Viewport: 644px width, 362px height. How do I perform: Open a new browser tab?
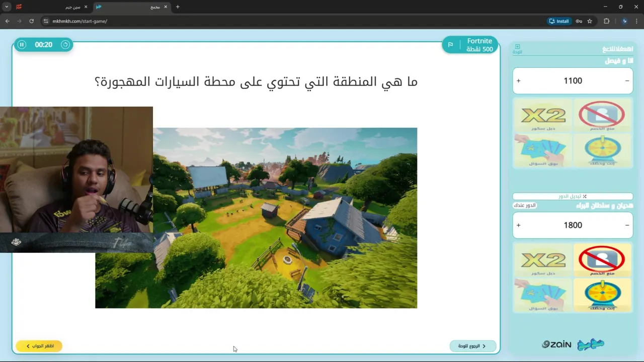[x=178, y=7]
